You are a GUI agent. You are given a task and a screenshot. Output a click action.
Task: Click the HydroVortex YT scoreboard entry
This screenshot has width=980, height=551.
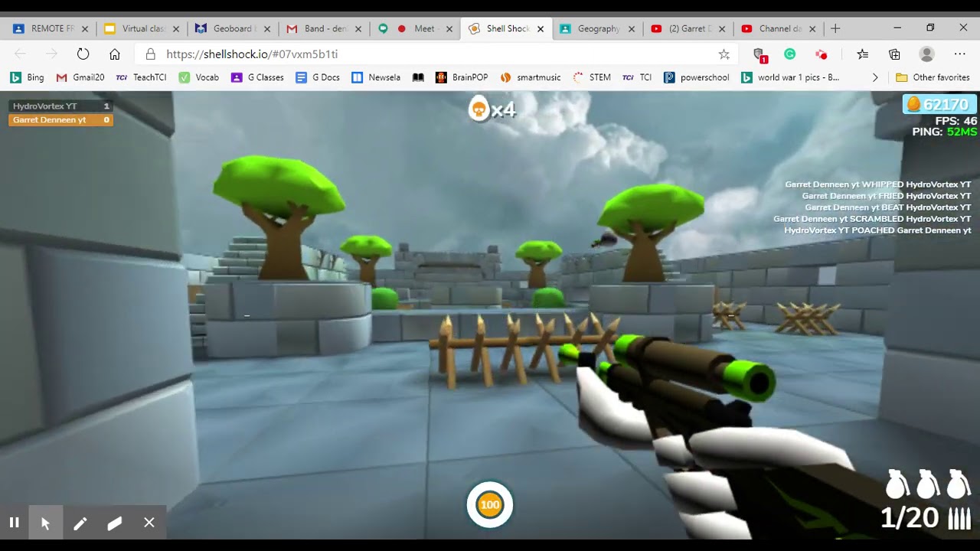[60, 106]
